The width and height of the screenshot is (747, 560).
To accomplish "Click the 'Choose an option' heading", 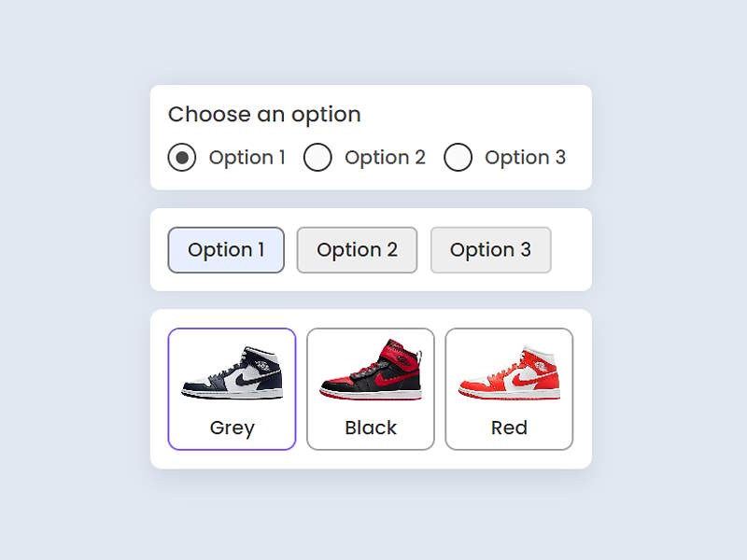I will [264, 114].
